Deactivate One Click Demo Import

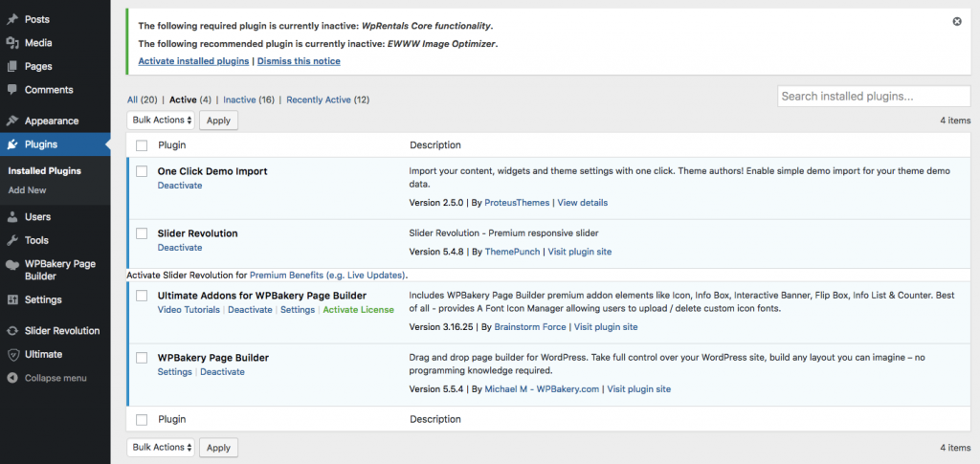[180, 186]
